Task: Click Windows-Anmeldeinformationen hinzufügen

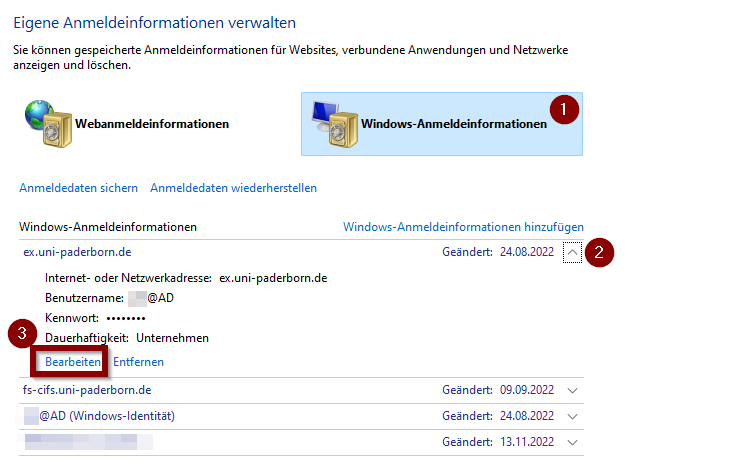Action: pos(463,227)
